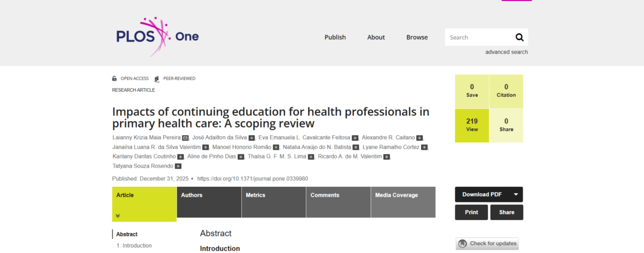The width and height of the screenshot is (644, 253).
Task: Expand the Download PDF dropdown arrow
Action: pos(516,194)
